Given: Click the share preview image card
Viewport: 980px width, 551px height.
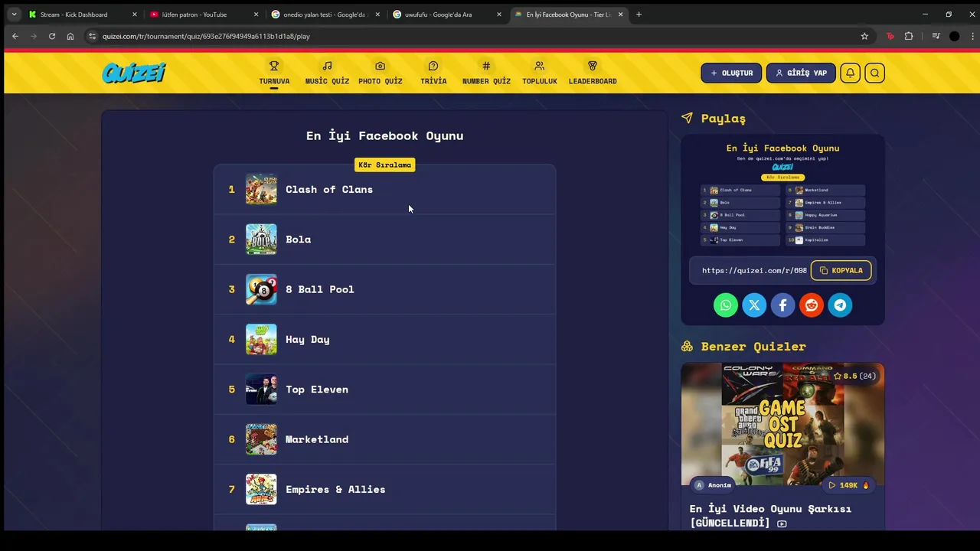Looking at the screenshot, I should click(782, 194).
